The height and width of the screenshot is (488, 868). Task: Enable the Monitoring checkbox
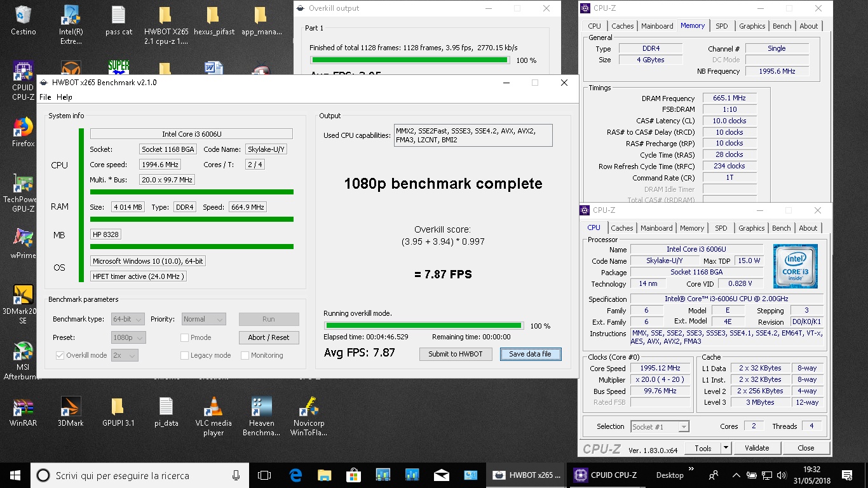coord(245,355)
